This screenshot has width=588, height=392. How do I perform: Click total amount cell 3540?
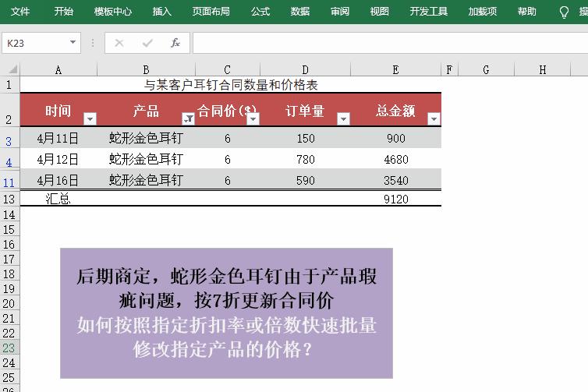(x=395, y=180)
